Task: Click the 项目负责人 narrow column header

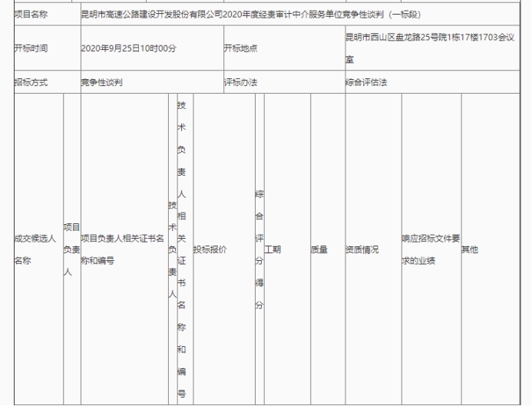Action: 71,249
